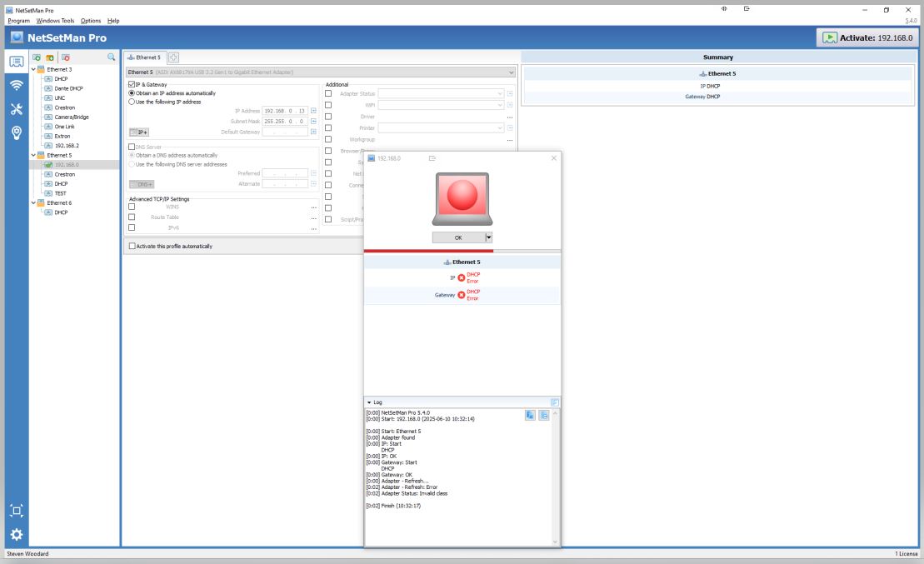Open Driver settings ellipsis
The height and width of the screenshot is (564, 924).
point(510,117)
